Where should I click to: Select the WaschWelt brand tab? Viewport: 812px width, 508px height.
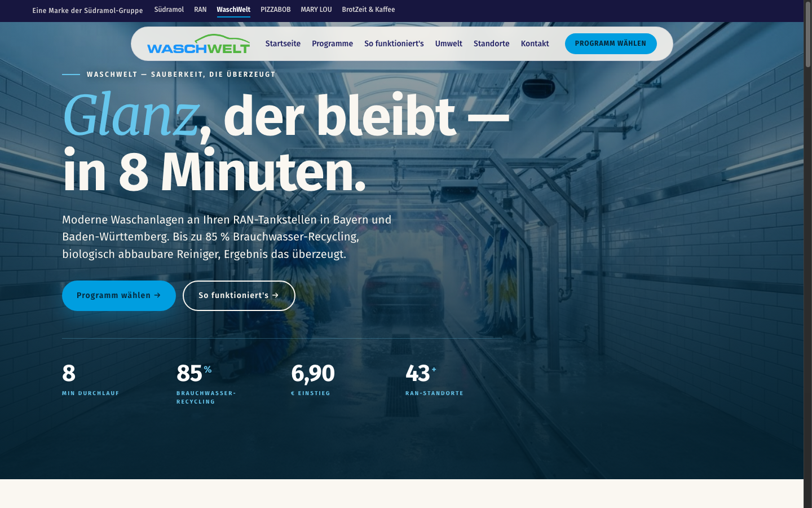(233, 10)
